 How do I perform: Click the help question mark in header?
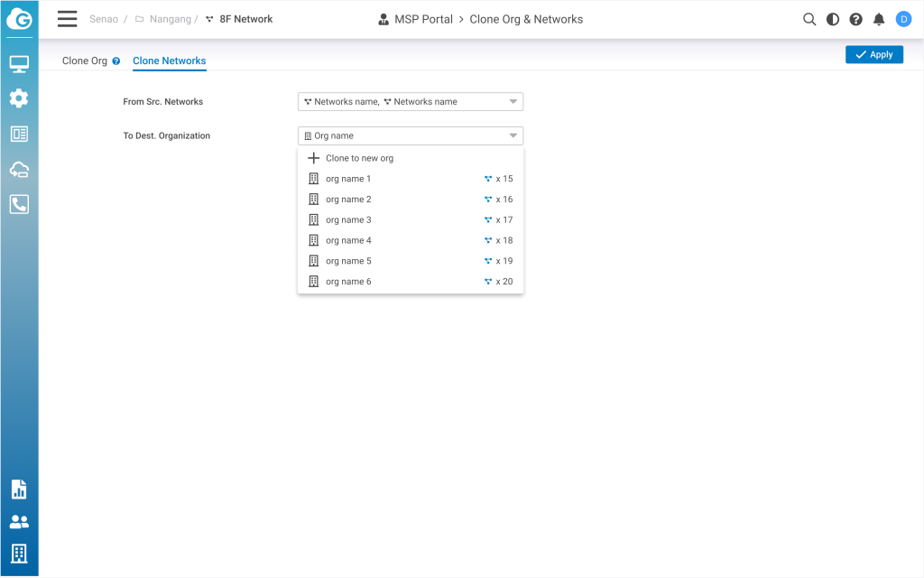(855, 19)
